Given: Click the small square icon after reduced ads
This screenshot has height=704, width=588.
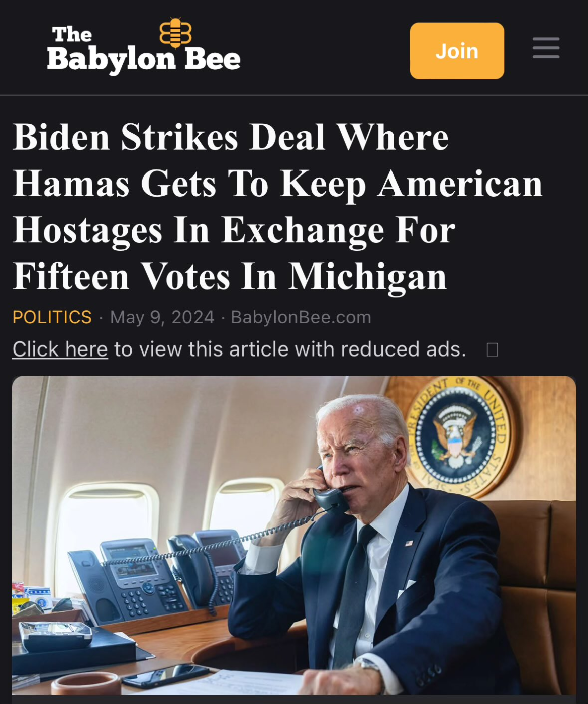Looking at the screenshot, I should pyautogui.click(x=493, y=349).
